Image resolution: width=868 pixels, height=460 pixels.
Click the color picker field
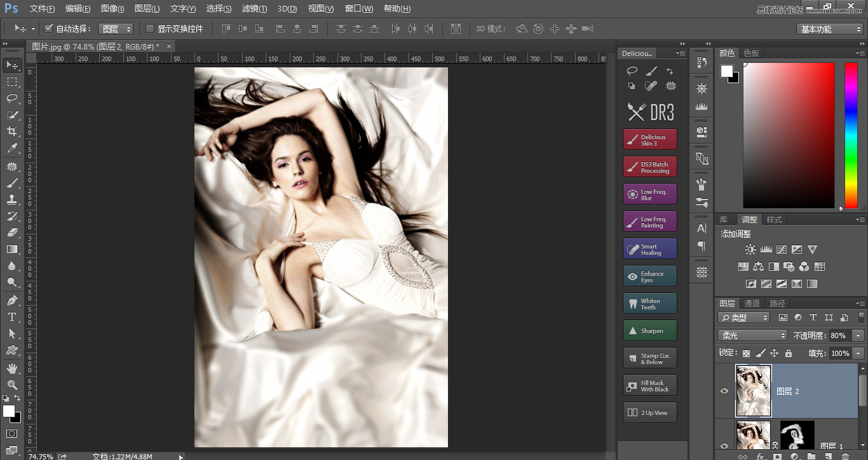(789, 135)
